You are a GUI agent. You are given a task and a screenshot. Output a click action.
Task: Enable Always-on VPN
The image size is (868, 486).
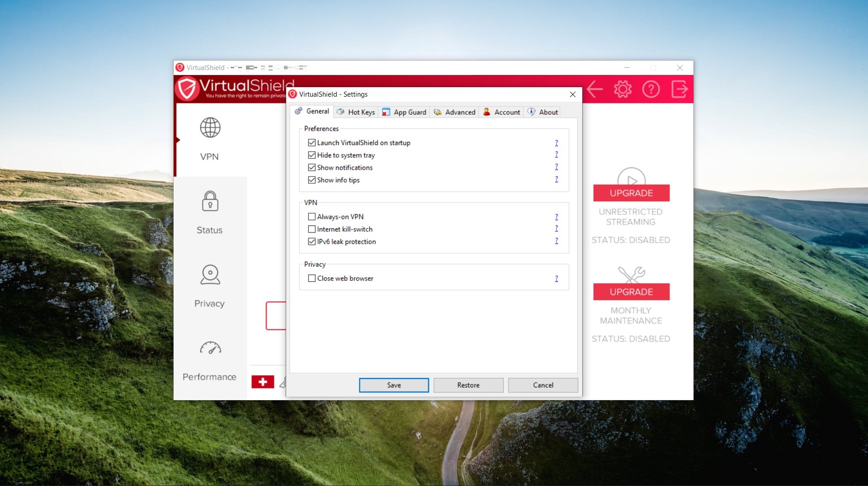[x=311, y=217]
